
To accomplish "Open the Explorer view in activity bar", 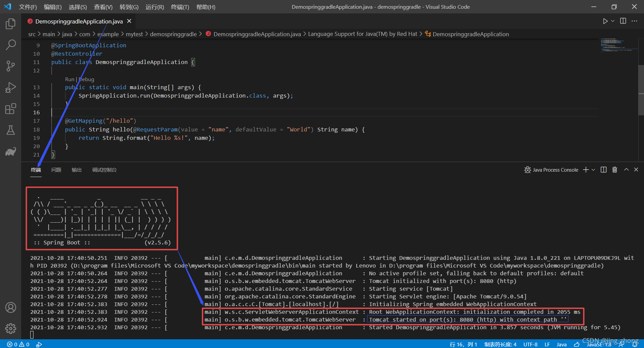I will tap(10, 24).
